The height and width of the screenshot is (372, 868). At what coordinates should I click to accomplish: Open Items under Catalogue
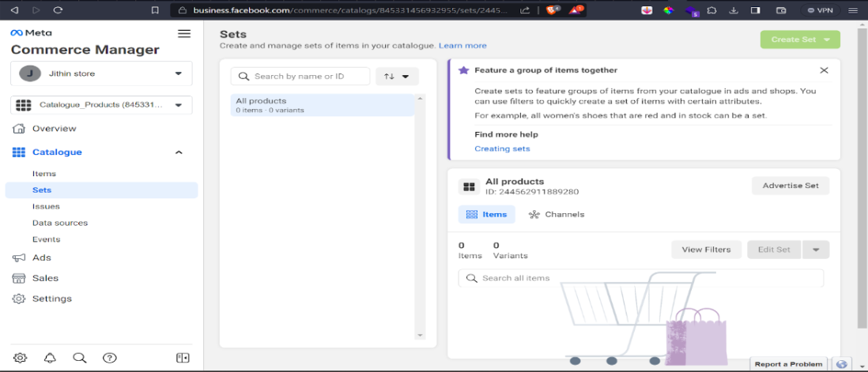click(44, 174)
